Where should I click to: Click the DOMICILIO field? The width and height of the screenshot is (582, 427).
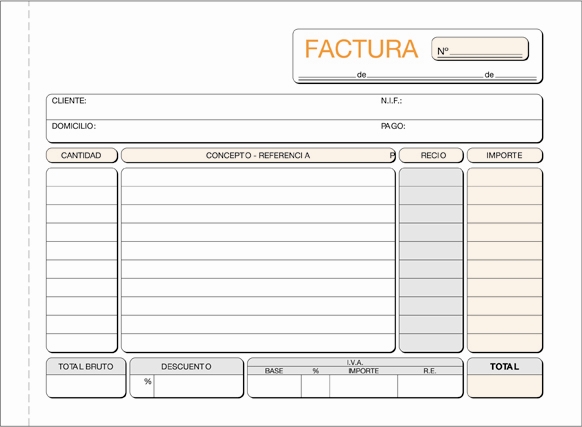[212, 131]
